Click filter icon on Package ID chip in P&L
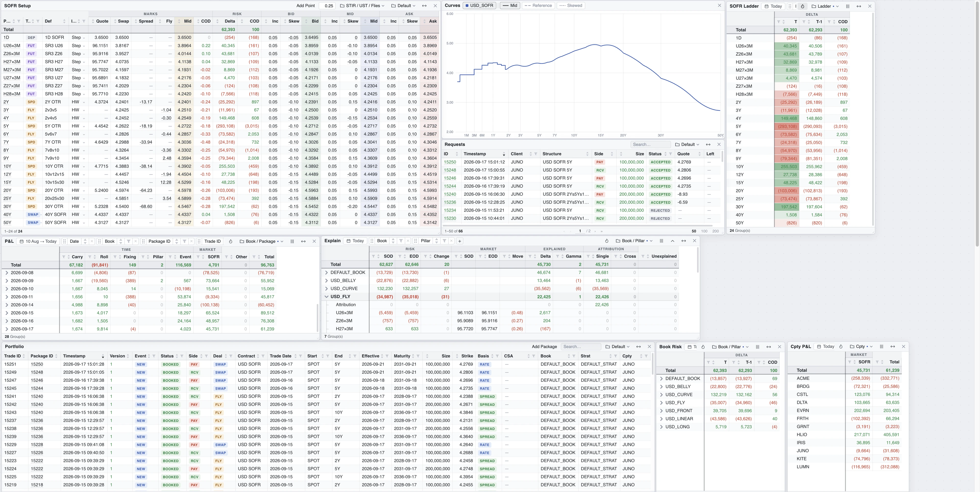 (184, 241)
